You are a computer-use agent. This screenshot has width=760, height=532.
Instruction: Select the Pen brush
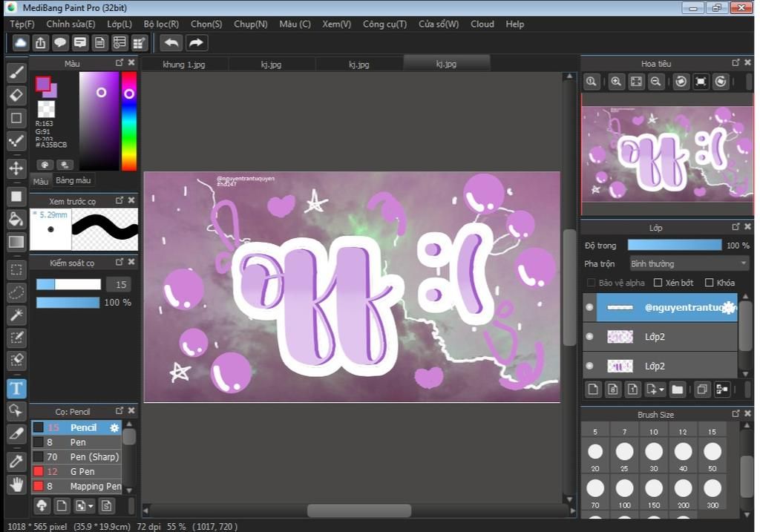click(x=76, y=442)
